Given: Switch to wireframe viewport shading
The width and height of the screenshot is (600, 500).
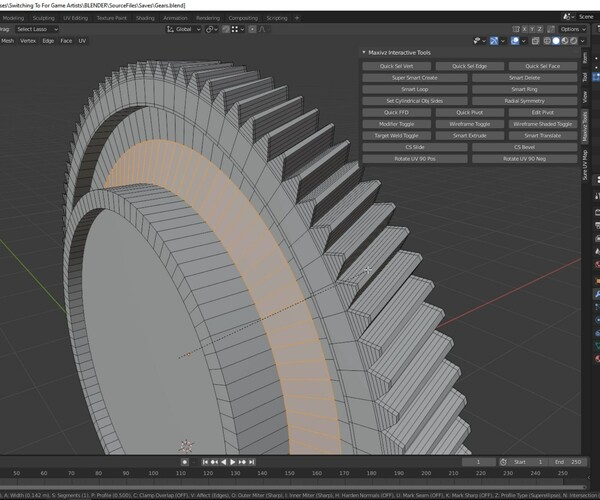Looking at the screenshot, I should click(x=547, y=41).
